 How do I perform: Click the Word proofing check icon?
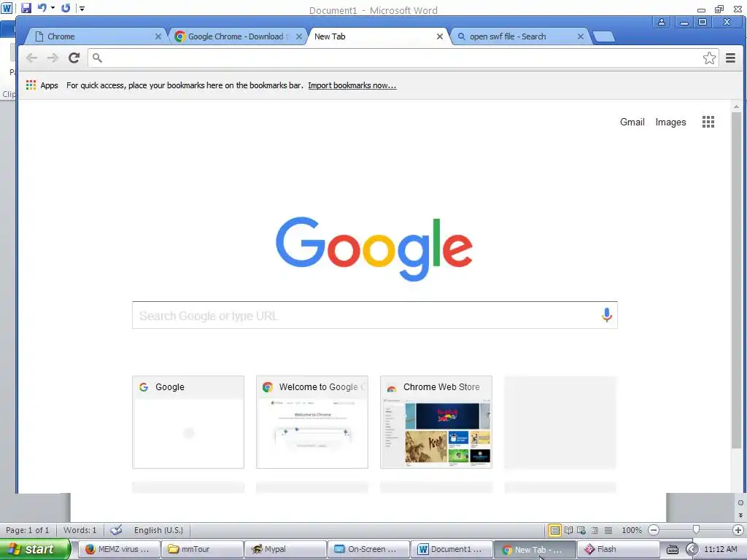pyautogui.click(x=116, y=530)
